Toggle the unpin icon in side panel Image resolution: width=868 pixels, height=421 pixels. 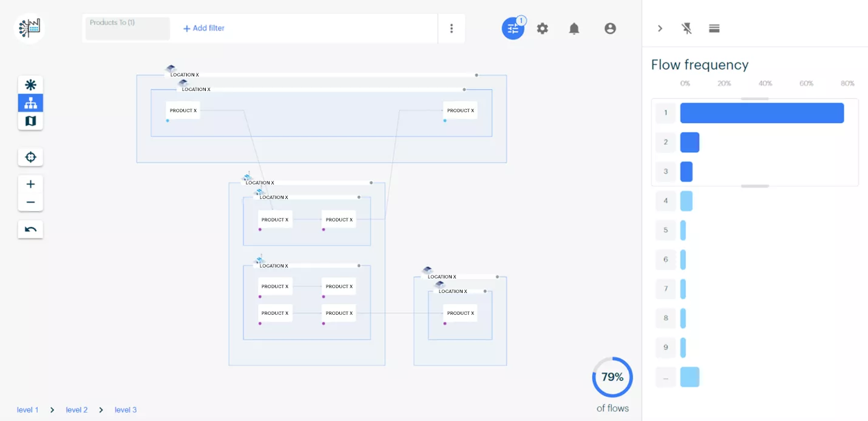coord(687,29)
